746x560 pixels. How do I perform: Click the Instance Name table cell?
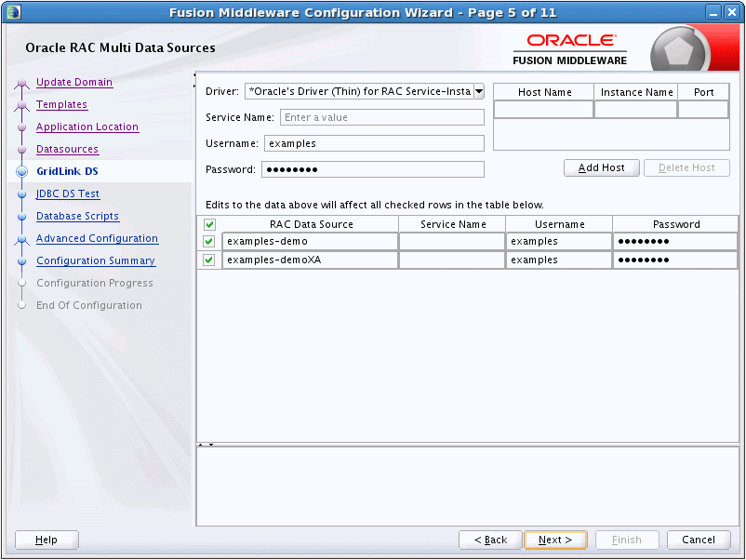click(635, 109)
